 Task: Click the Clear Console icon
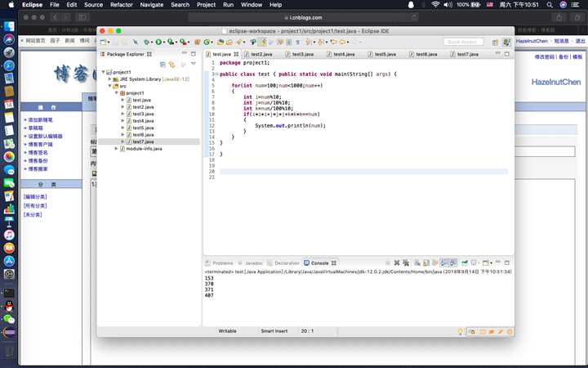[416, 263]
